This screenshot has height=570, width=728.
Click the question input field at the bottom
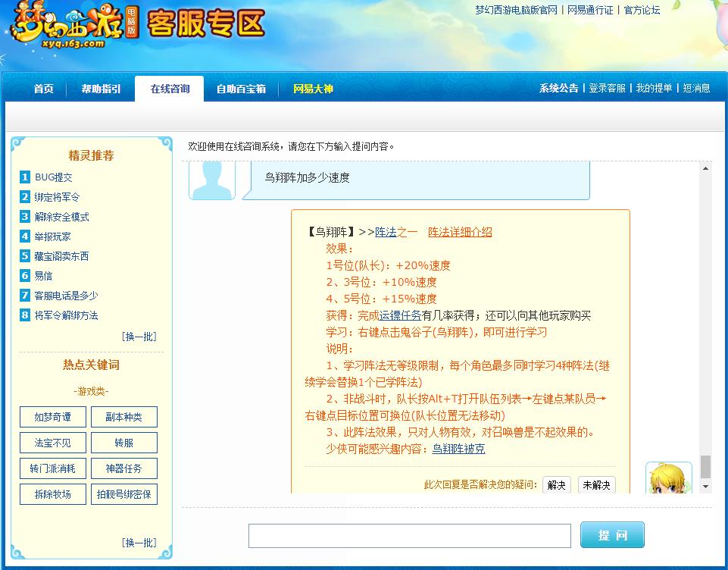tap(409, 535)
